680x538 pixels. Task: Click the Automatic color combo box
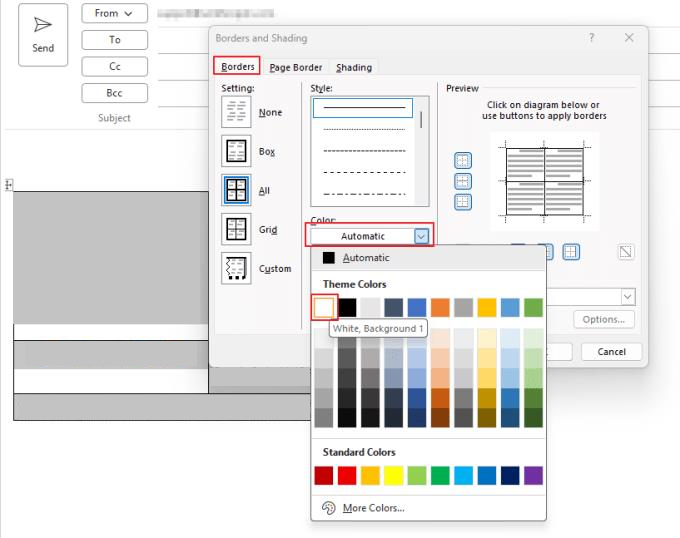click(x=369, y=236)
